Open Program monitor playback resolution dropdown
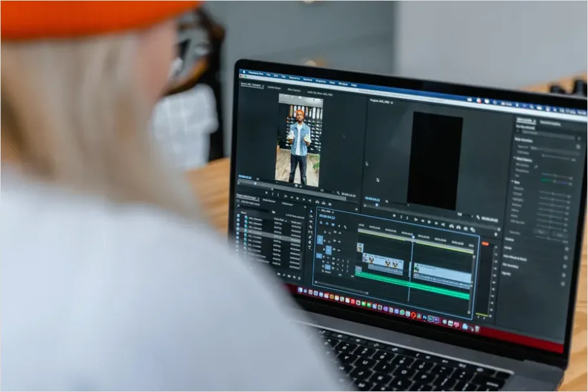Image resolution: width=588 pixels, height=392 pixels. click(x=465, y=215)
